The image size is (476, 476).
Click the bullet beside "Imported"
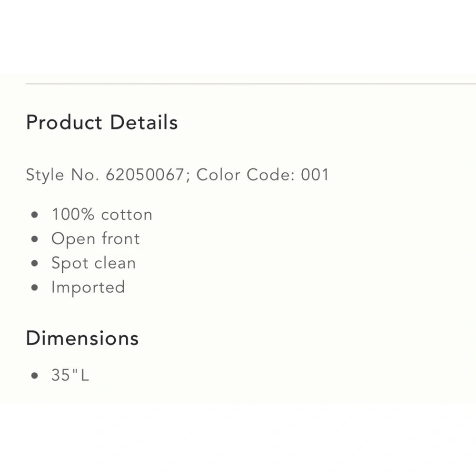34,288
